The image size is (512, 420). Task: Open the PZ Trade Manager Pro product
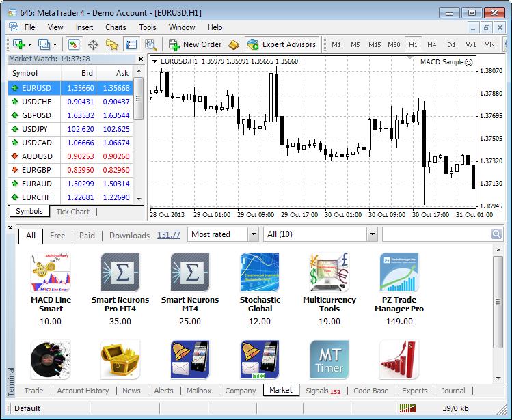pyautogui.click(x=399, y=289)
